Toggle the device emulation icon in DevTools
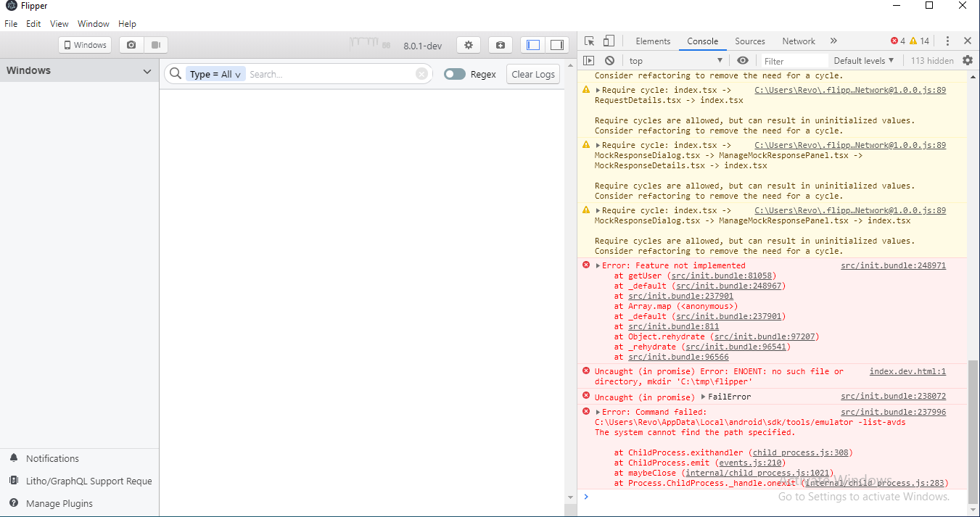 (x=609, y=41)
